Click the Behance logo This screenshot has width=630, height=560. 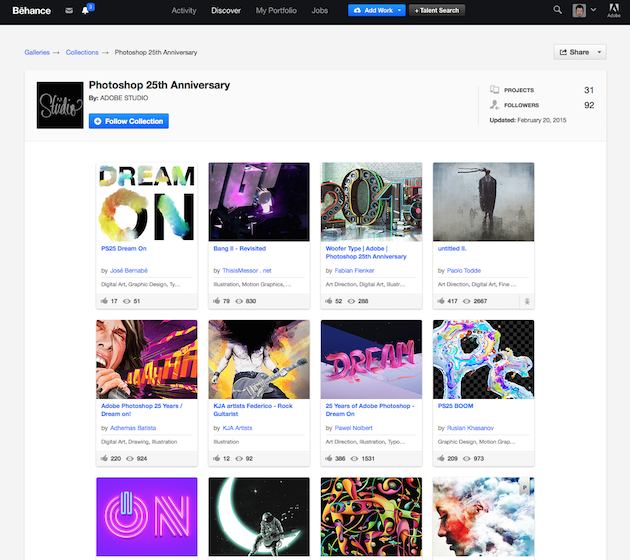click(x=31, y=10)
